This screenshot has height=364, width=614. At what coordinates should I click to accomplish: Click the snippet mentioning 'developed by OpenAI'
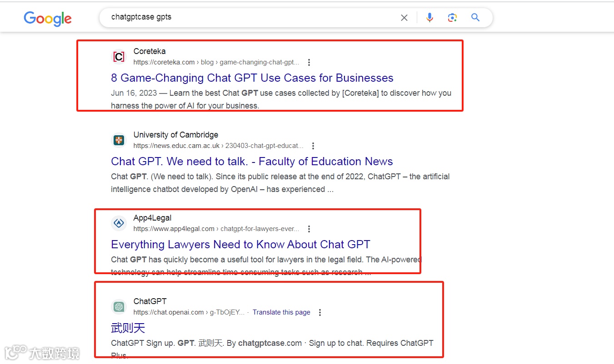coord(280,183)
